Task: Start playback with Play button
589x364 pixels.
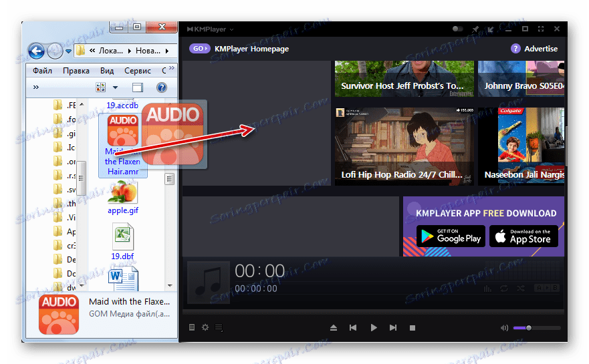Action: [x=373, y=327]
